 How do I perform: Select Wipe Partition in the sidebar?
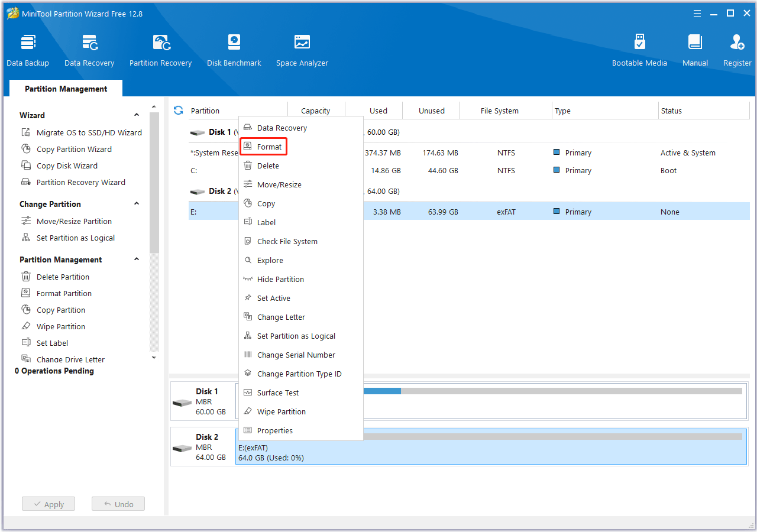[x=53, y=326]
